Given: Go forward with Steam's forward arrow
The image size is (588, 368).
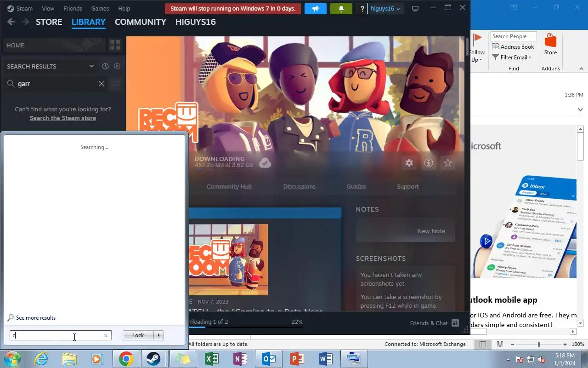Looking at the screenshot, I should pyautogui.click(x=25, y=22).
